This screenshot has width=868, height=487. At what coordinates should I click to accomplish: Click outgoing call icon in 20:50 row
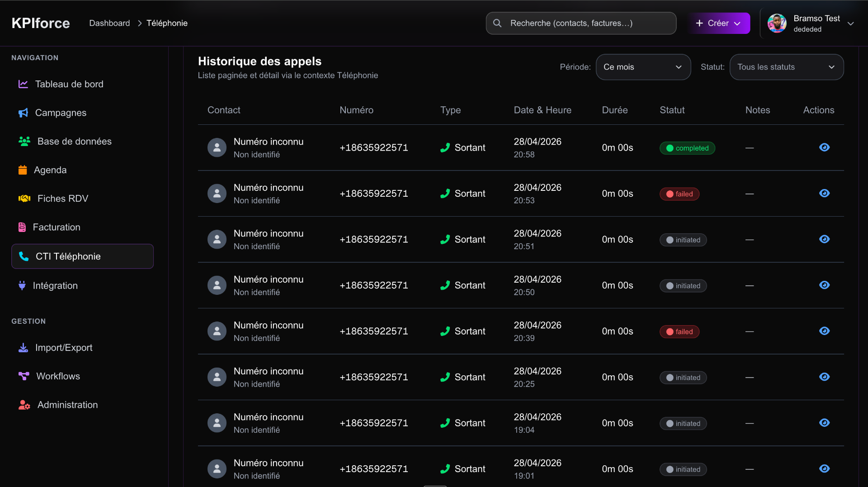pyautogui.click(x=445, y=285)
